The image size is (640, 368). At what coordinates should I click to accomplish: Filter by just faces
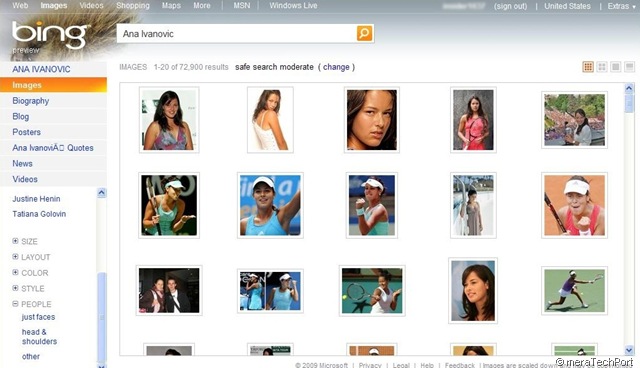[38, 317]
